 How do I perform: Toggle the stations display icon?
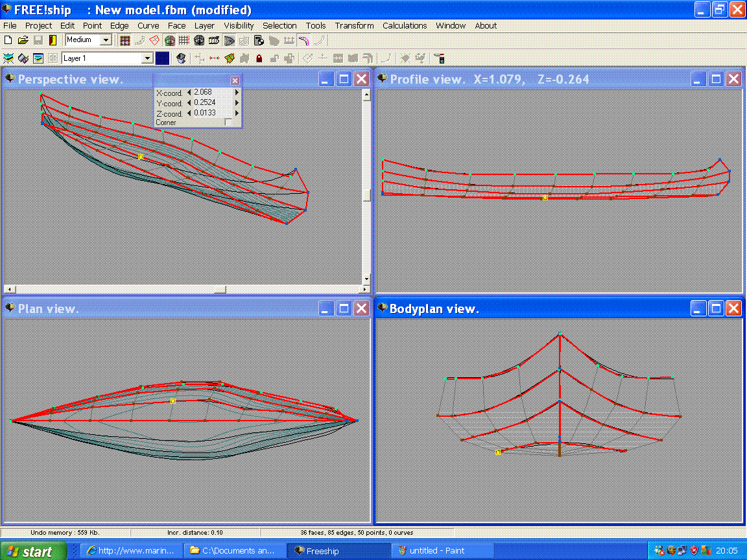pos(198,40)
